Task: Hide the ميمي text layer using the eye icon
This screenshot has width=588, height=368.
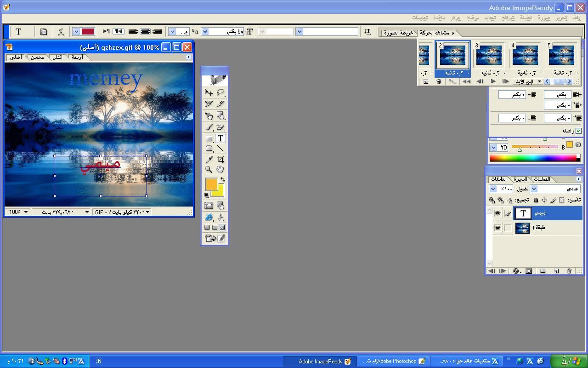Action: pyautogui.click(x=498, y=213)
